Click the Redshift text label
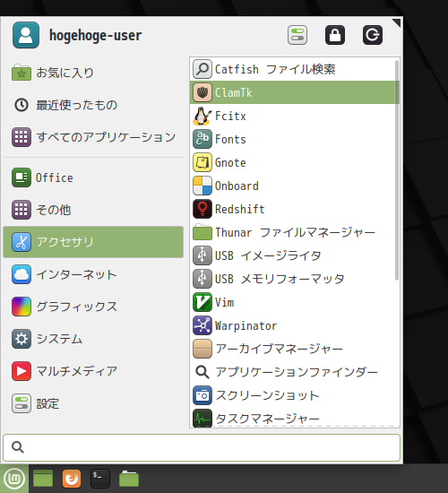 (239, 209)
